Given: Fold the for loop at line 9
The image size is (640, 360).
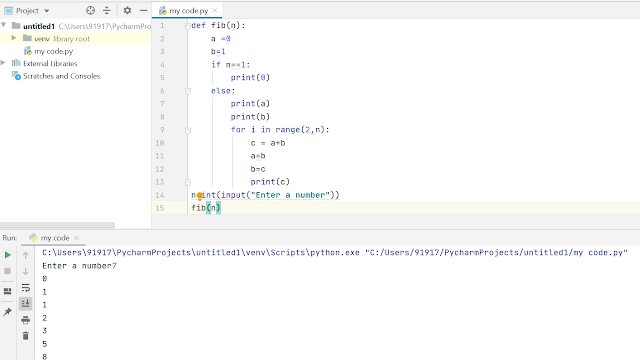Looking at the screenshot, I should [188, 130].
